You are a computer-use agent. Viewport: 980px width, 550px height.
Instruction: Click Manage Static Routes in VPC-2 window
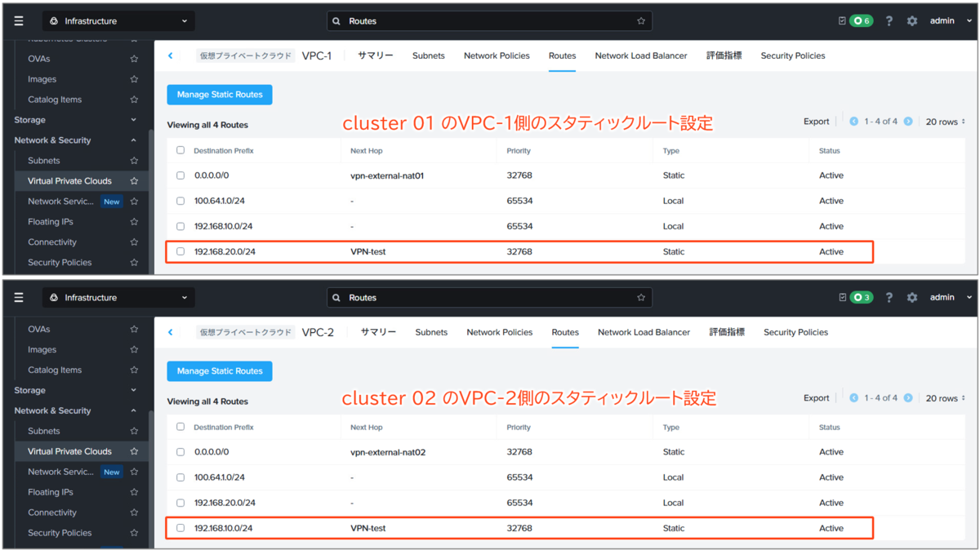220,371
